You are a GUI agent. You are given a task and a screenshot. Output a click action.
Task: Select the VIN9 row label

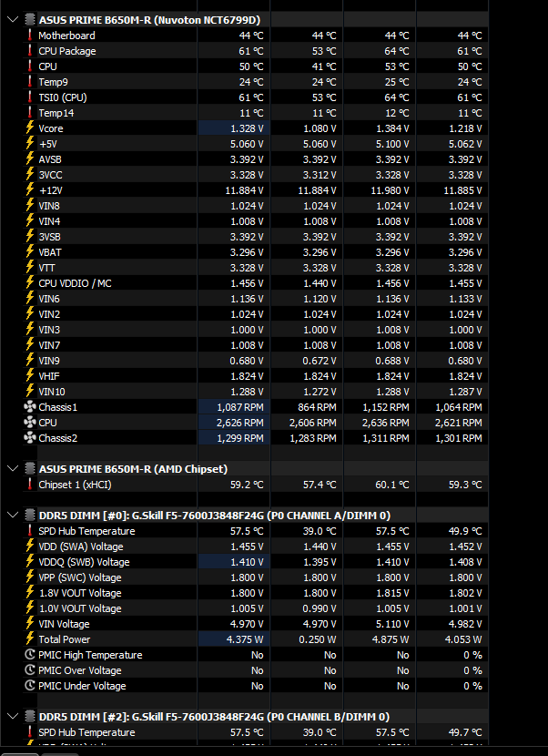pos(49,361)
